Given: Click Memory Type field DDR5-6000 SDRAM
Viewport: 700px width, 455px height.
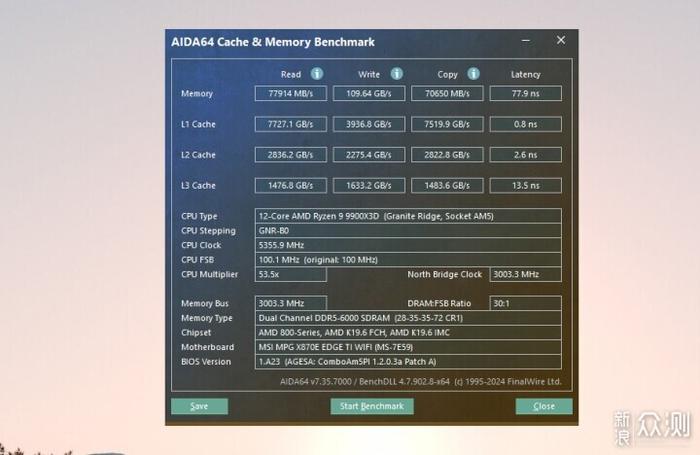Looking at the screenshot, I should coord(408,318).
